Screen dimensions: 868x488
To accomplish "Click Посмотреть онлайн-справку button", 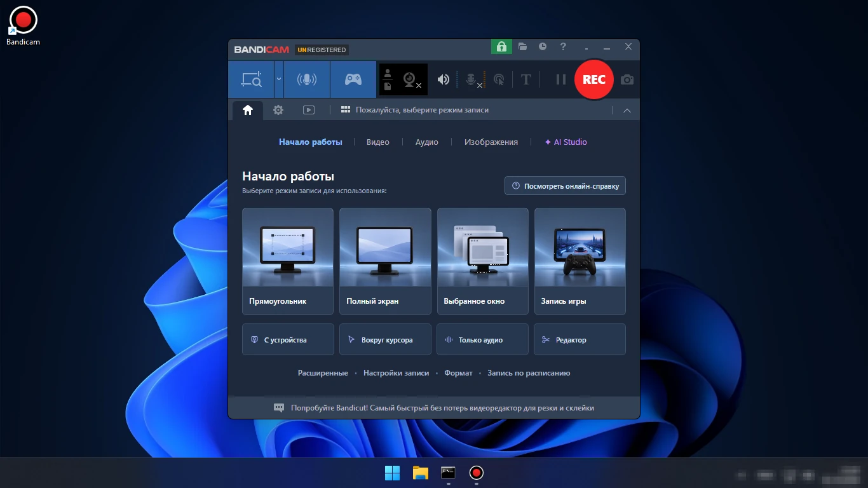I will [566, 186].
